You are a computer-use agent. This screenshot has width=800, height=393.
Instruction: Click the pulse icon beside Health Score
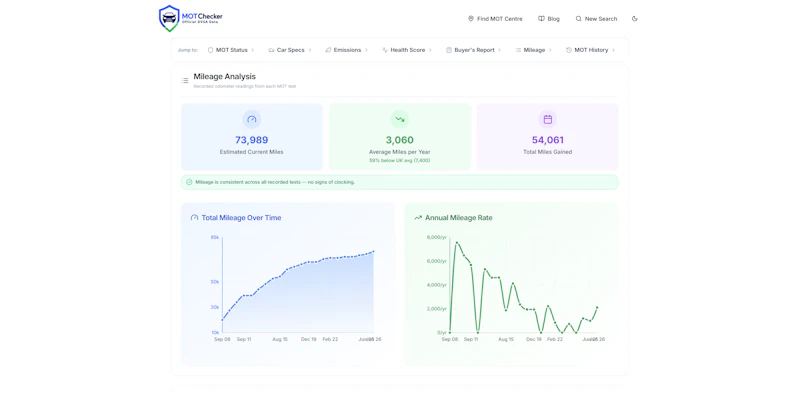coord(385,50)
